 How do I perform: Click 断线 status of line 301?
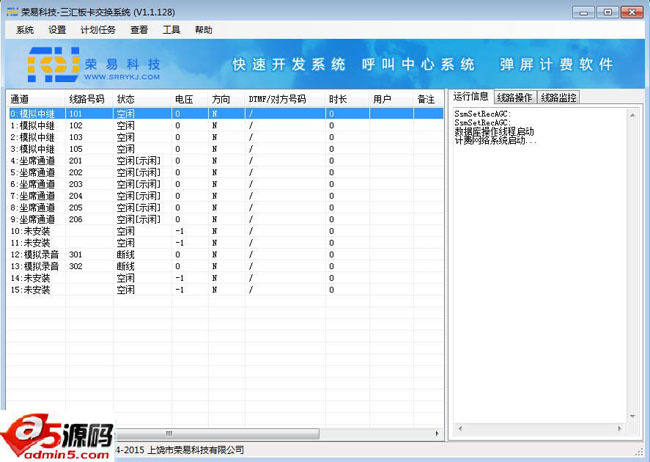coord(126,255)
